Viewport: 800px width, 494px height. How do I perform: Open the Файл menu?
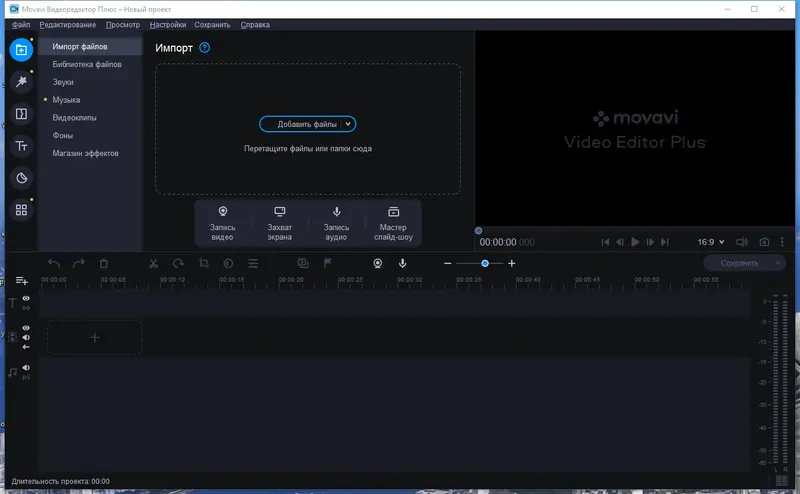coord(21,24)
